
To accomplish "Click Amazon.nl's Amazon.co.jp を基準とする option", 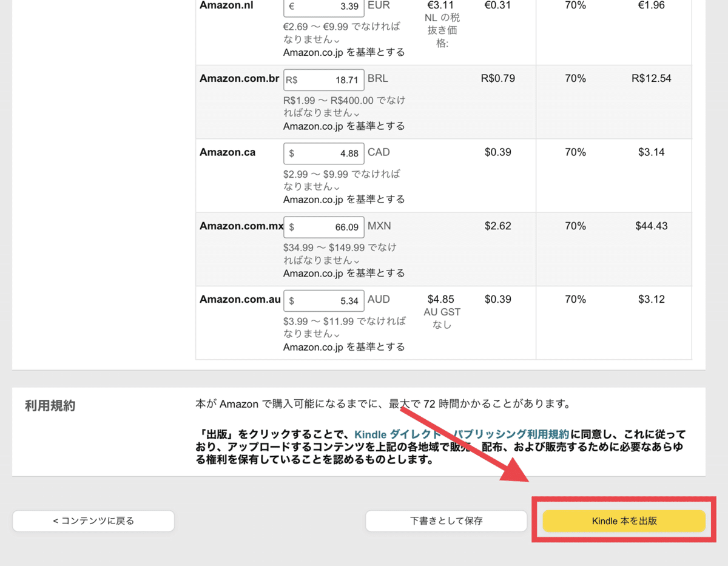I will tap(344, 52).
